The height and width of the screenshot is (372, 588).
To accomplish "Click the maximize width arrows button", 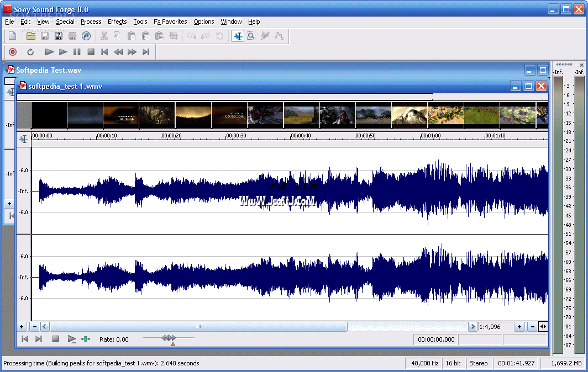I will pos(543,327).
